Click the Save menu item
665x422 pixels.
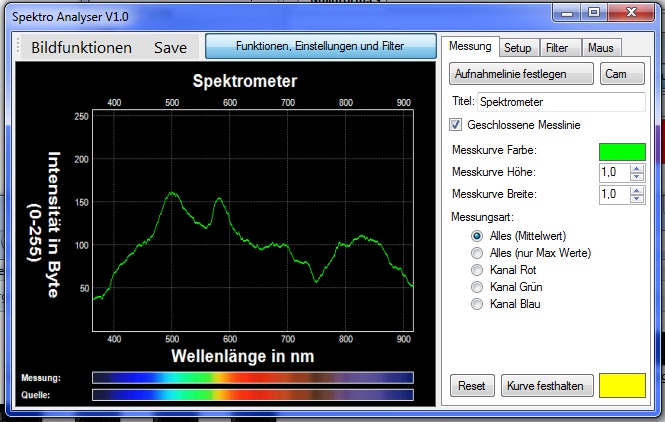click(x=170, y=48)
